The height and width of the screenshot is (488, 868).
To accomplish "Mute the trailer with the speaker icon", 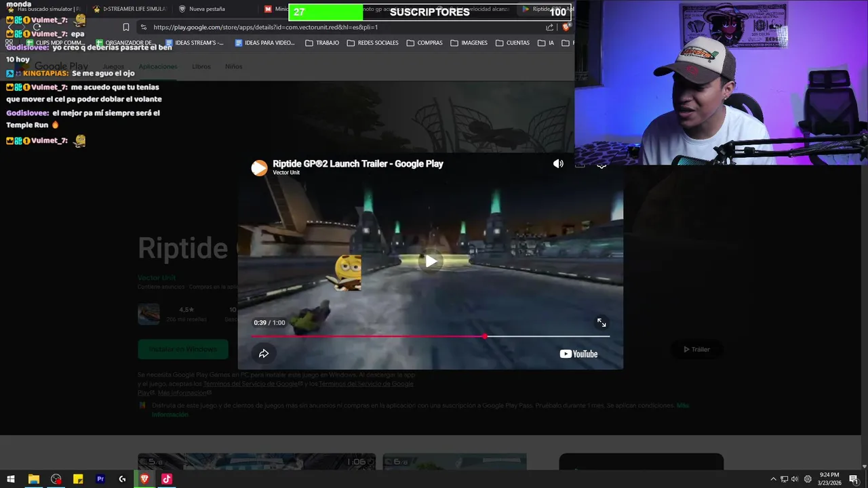I will tap(558, 164).
